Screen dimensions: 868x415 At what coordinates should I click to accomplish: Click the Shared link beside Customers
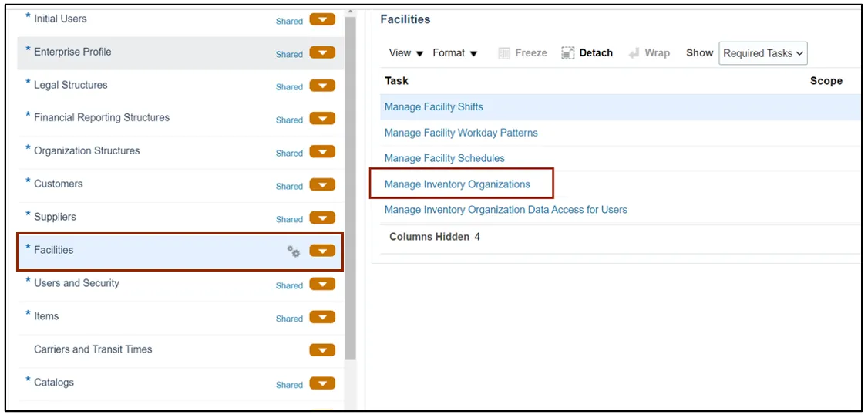coord(289,186)
